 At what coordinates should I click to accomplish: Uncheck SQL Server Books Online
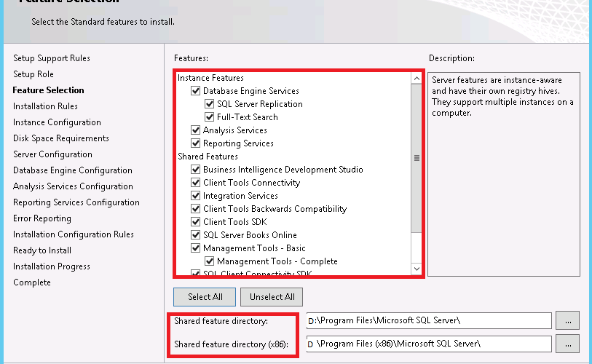click(x=196, y=235)
